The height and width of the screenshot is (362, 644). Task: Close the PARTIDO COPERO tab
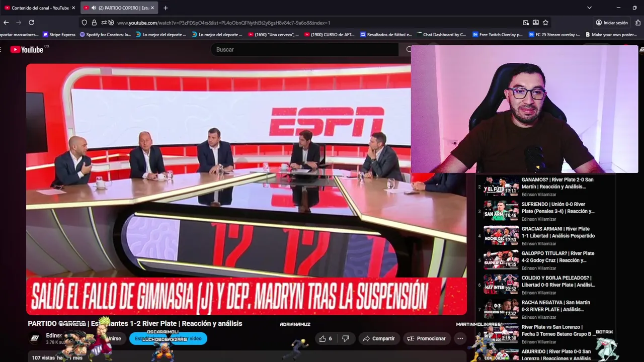pyautogui.click(x=152, y=8)
